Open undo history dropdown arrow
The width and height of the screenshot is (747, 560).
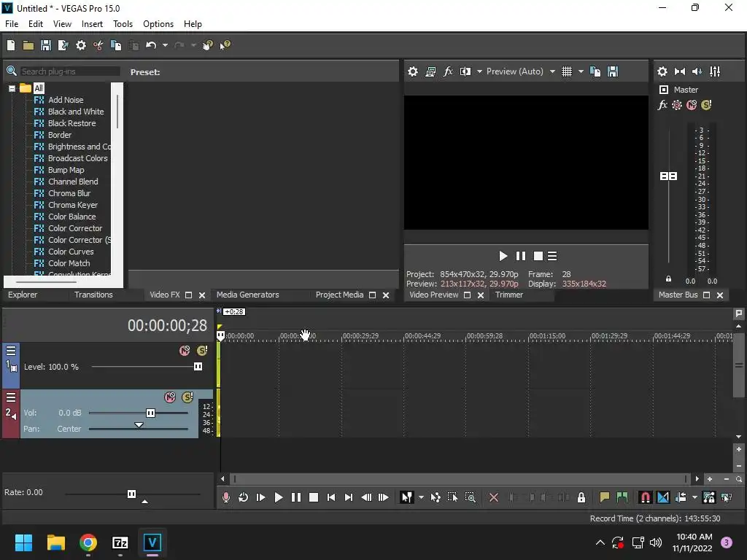point(165,45)
